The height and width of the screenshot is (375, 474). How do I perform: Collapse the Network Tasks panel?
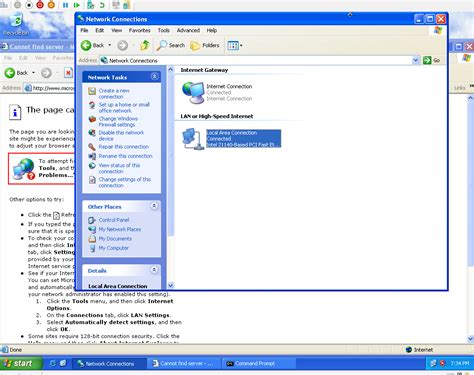pos(154,76)
